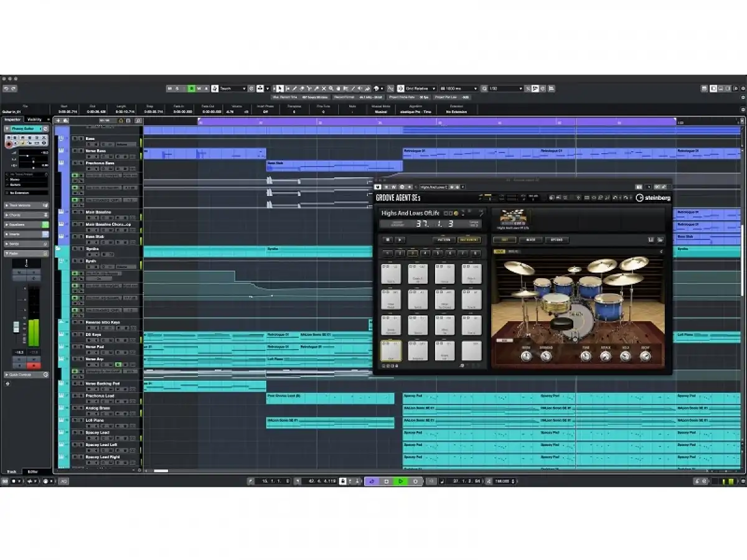747x560 pixels.
Task: Click the Play button in transport bar
Action: (400, 481)
